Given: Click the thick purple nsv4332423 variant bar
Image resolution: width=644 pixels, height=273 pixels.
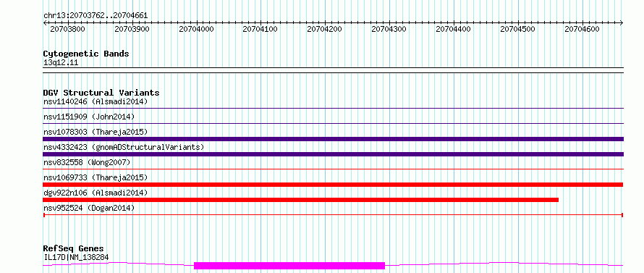Looking at the screenshot, I should (x=334, y=154).
